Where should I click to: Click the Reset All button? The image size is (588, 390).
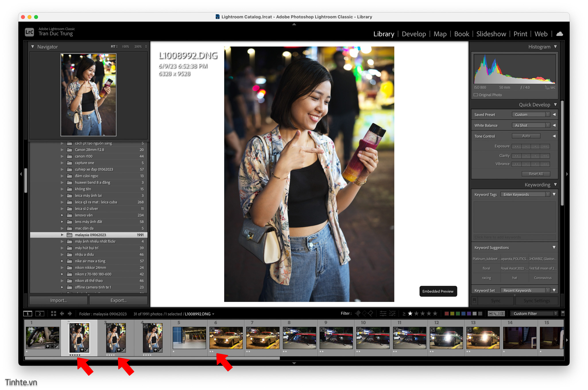pyautogui.click(x=536, y=174)
